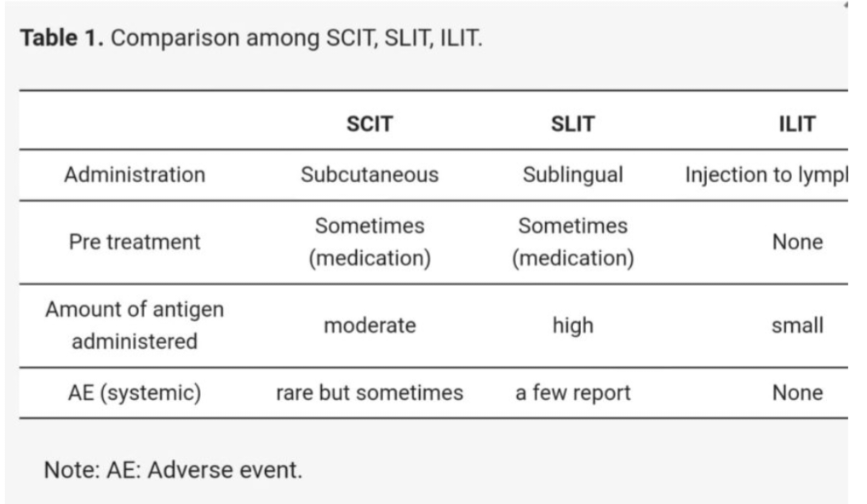
Task: Click the rare but sometimes cell
Action: 370,393
